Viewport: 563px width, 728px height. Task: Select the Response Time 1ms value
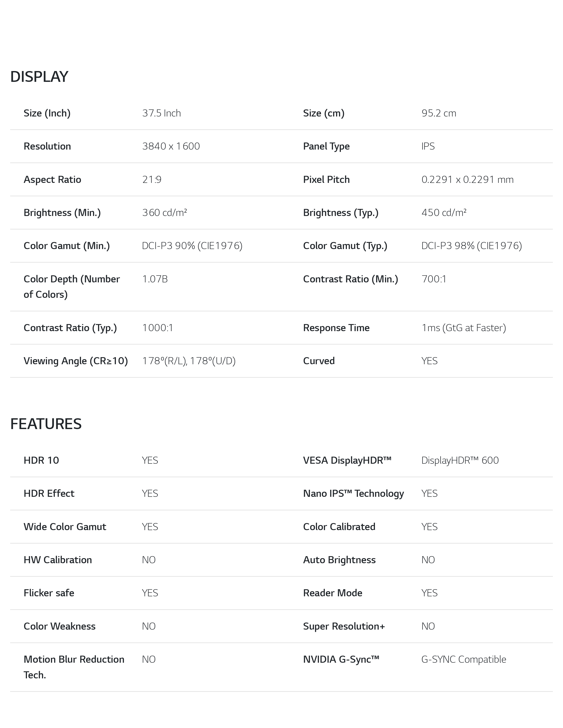(x=464, y=328)
